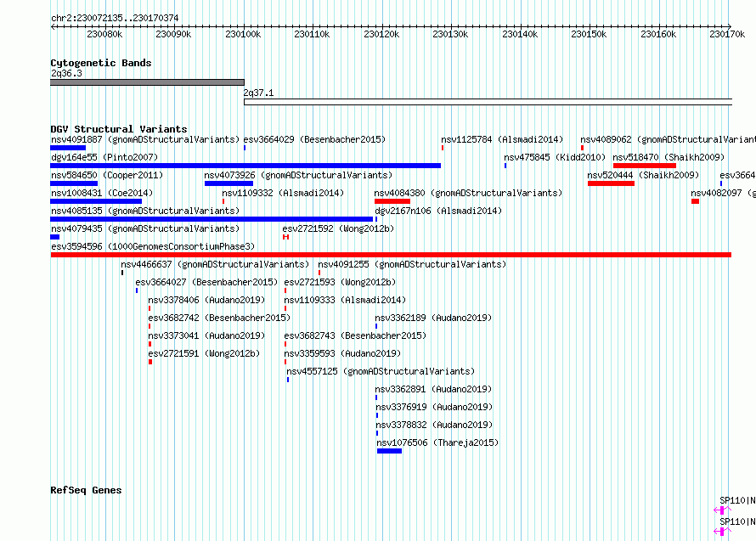Click the blue nsv4073926 variant bar
Image resolution: width=756 pixels, height=541 pixels.
pos(228,183)
